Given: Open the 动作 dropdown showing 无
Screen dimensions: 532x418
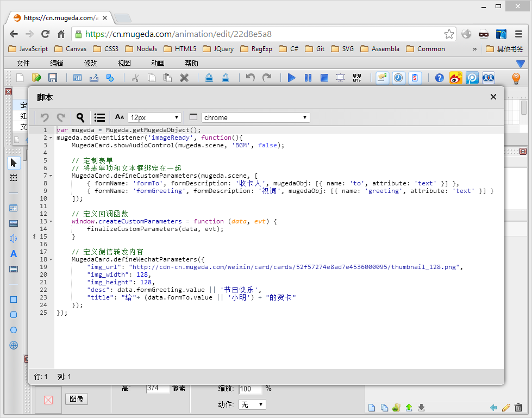Looking at the screenshot, I should point(253,404).
